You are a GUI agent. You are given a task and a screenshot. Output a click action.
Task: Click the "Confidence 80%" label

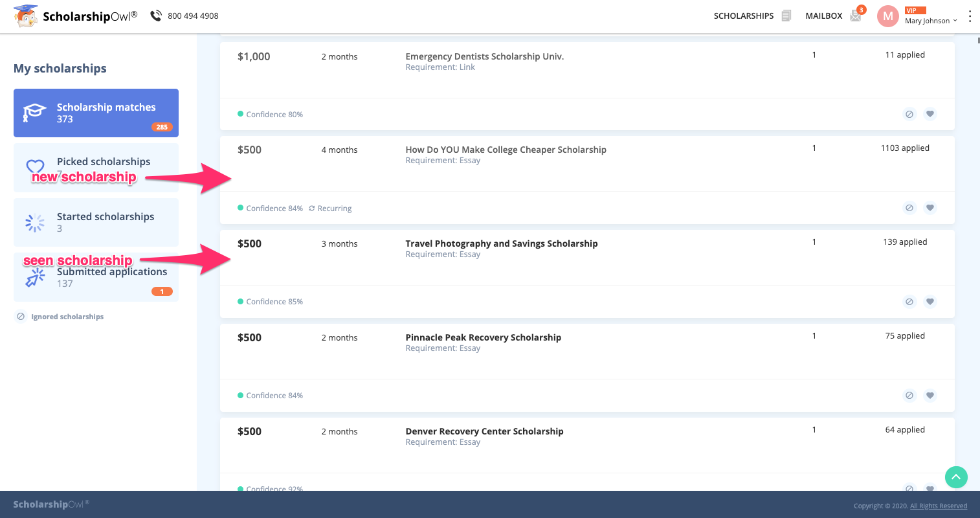click(x=274, y=115)
